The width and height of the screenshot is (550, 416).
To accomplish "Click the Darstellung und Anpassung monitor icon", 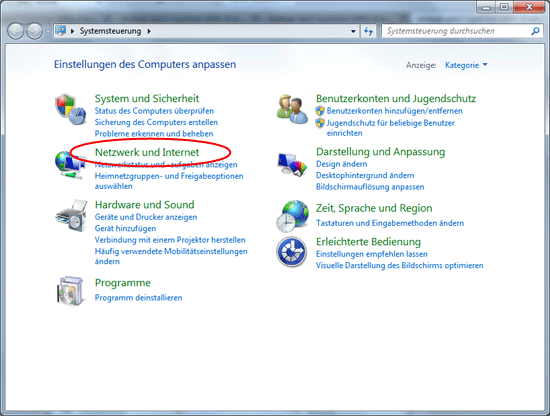I will coord(292,164).
